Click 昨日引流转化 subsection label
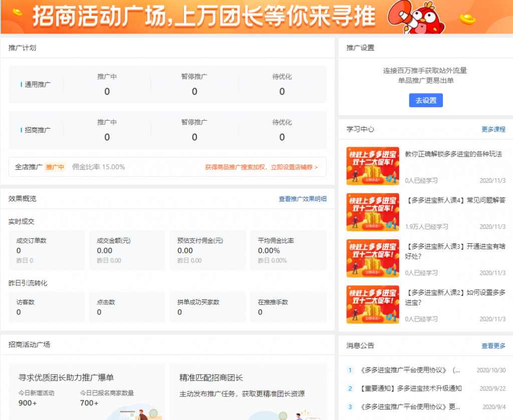 28,283
